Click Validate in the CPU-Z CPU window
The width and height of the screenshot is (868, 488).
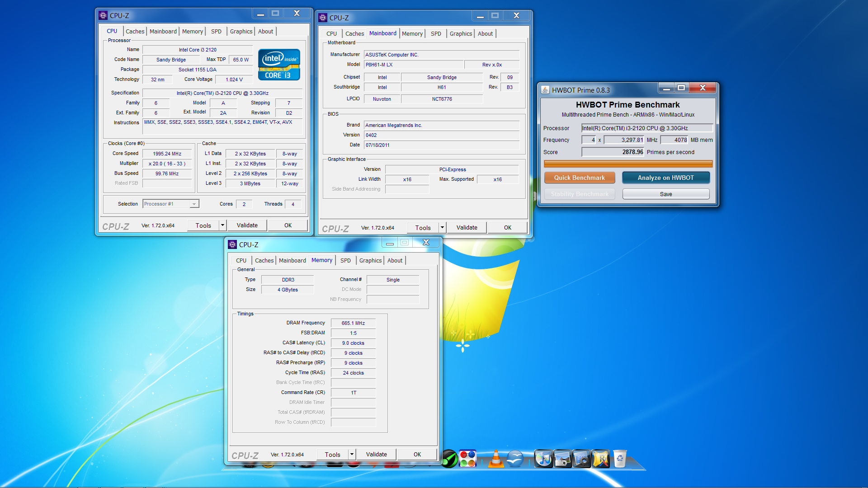247,225
